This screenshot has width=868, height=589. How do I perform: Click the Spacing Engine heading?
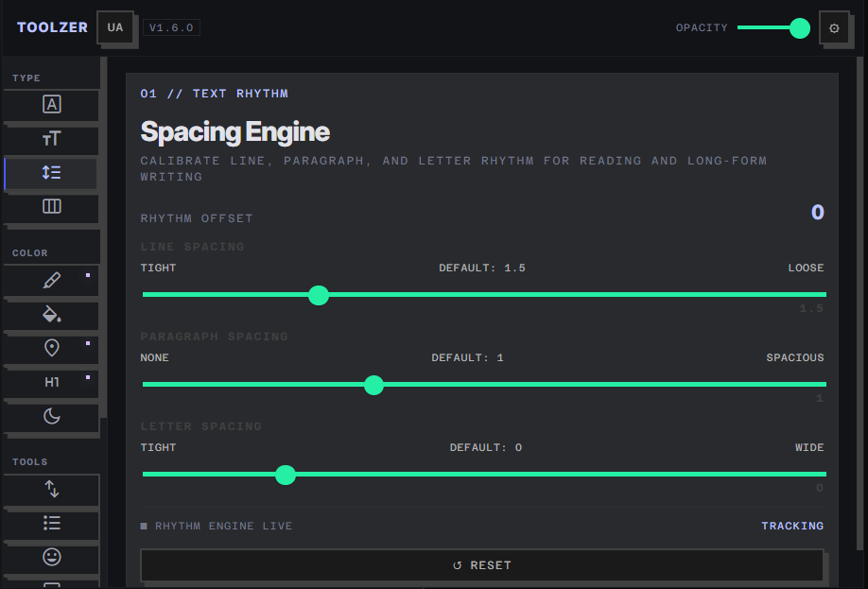[235, 131]
